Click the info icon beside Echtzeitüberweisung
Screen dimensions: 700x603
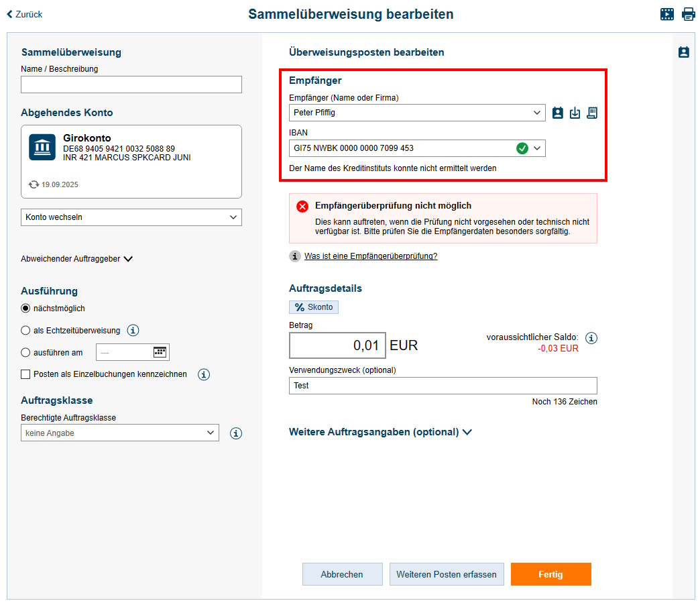[x=133, y=330]
